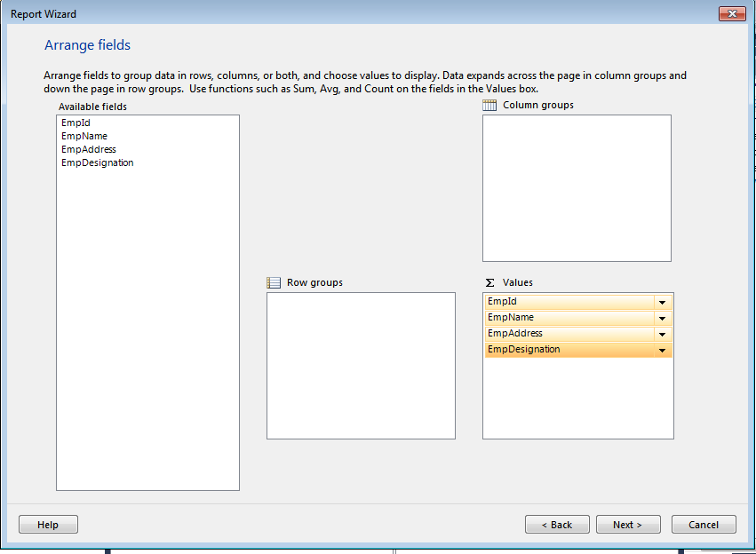Open the EmpAddress aggregate function dropdown
The height and width of the screenshot is (554, 756).
[x=662, y=333]
